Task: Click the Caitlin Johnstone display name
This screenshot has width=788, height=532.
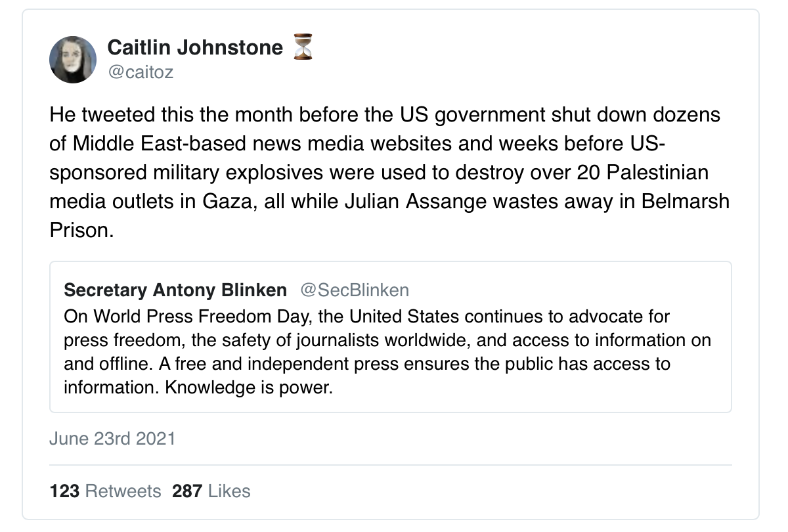Action: pos(195,47)
